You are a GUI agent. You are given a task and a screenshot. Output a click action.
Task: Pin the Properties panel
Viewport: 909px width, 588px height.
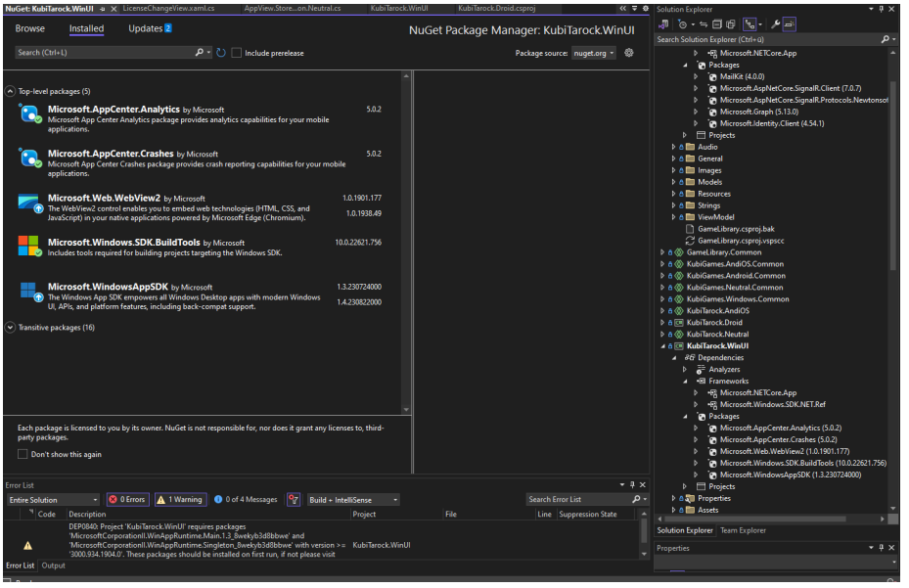882,548
